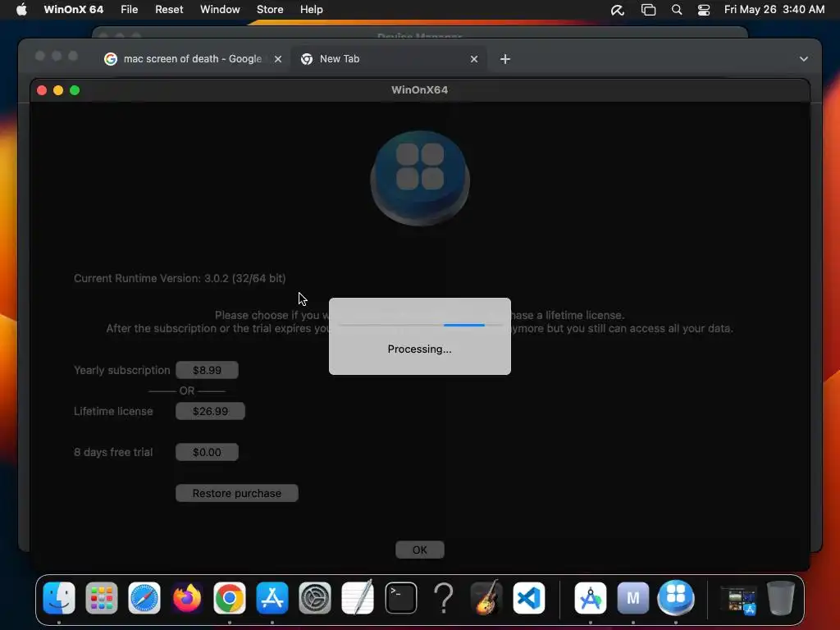Open the Trash in the dock

click(x=781, y=598)
